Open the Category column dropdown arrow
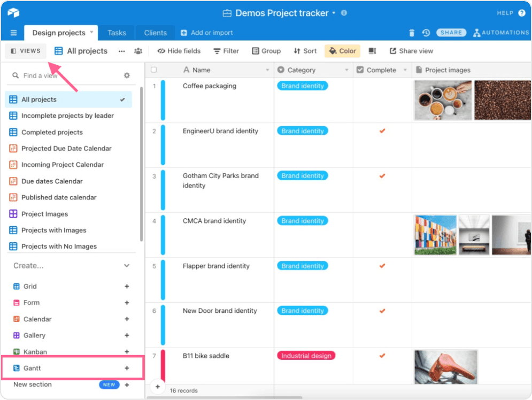 point(346,70)
